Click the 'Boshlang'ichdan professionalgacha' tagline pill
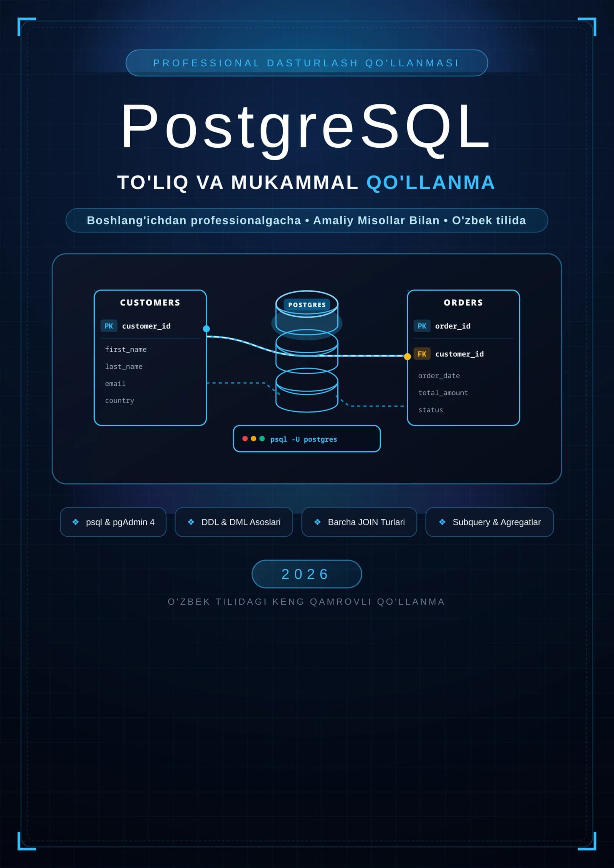The image size is (614, 868). (x=307, y=220)
